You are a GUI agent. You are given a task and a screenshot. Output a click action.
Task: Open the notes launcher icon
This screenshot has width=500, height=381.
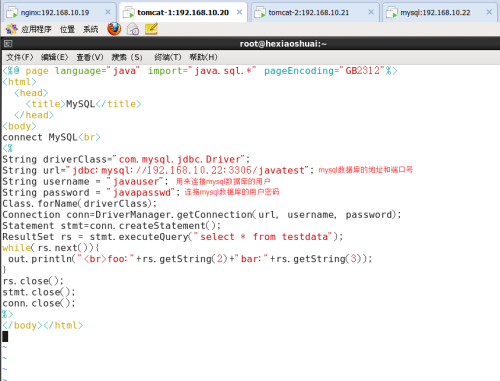click(151, 29)
